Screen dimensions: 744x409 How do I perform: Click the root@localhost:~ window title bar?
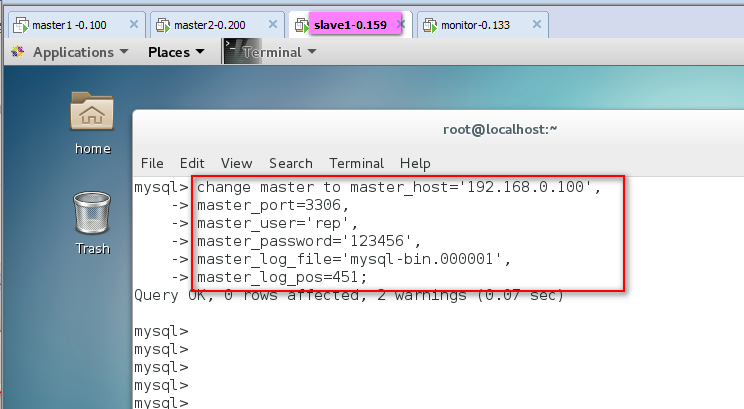500,129
